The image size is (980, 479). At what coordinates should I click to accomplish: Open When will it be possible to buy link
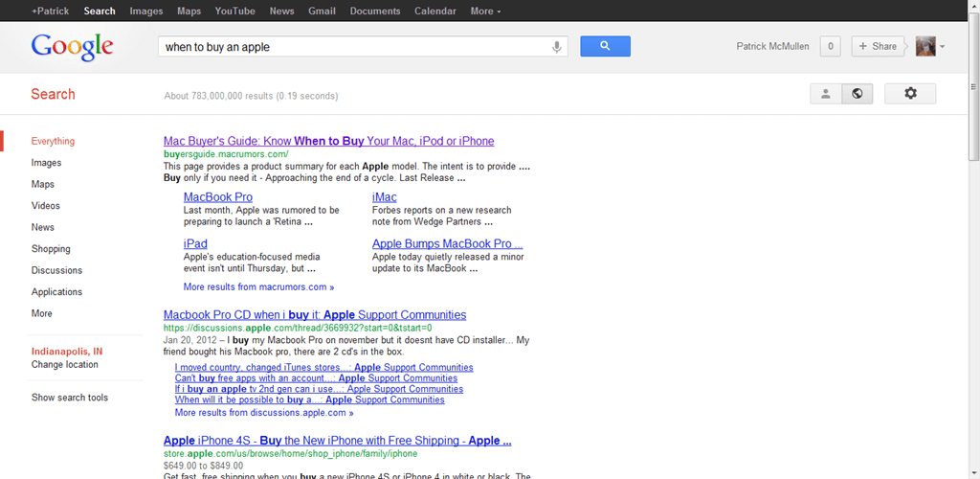(310, 399)
